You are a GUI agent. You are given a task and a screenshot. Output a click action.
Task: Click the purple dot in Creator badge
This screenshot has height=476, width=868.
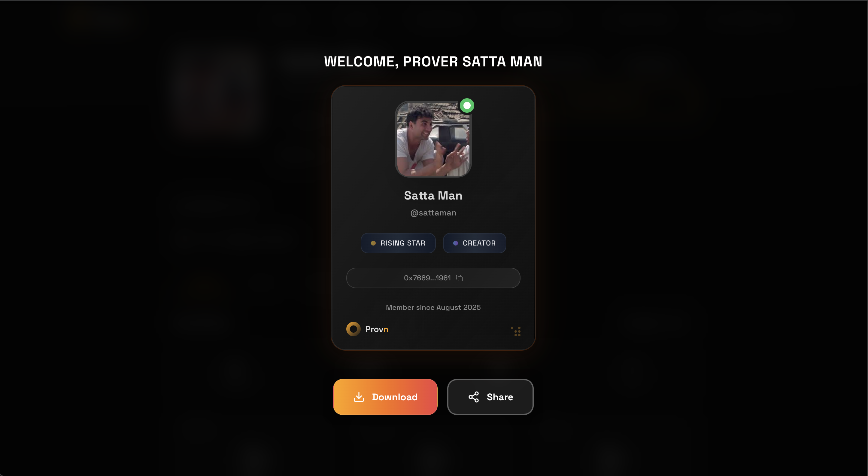455,243
